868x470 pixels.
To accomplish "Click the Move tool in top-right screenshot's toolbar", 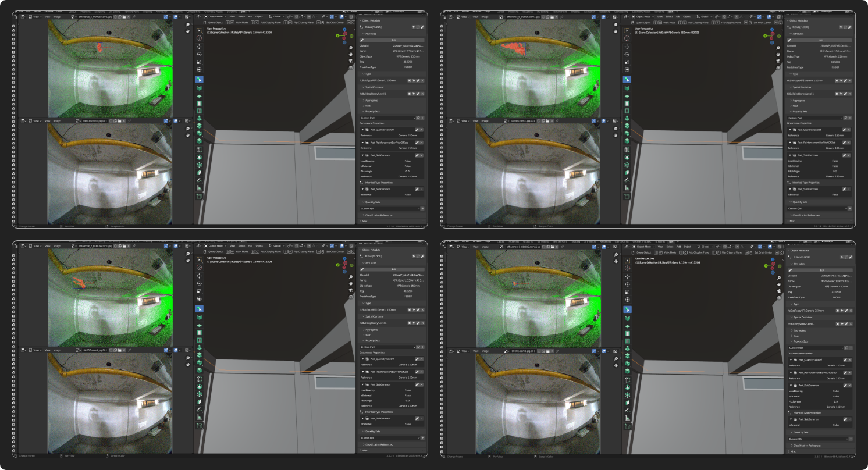I will 627,45.
